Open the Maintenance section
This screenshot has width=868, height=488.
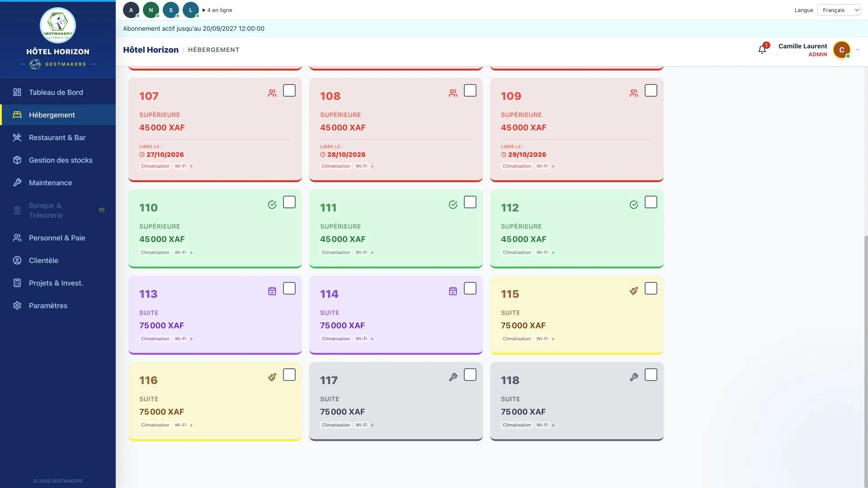58,183
